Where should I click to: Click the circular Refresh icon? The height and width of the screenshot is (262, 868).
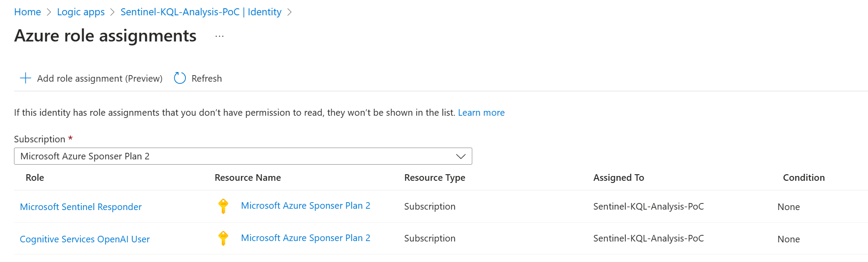pyautogui.click(x=180, y=78)
